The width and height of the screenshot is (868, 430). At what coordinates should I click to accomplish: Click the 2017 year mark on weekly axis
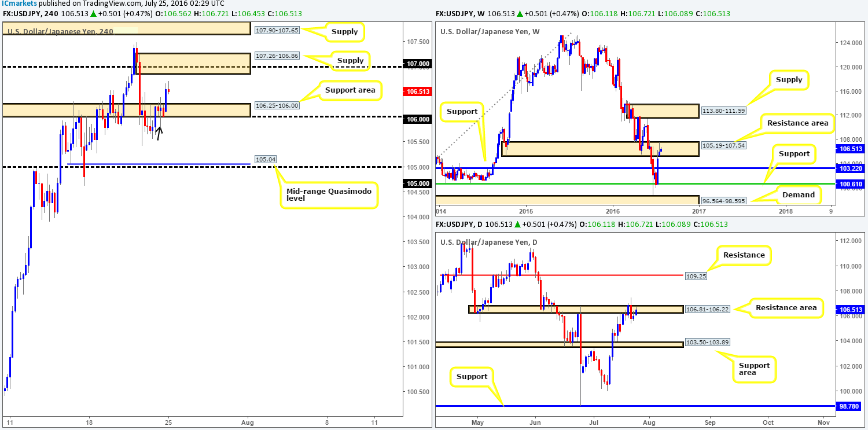click(698, 212)
